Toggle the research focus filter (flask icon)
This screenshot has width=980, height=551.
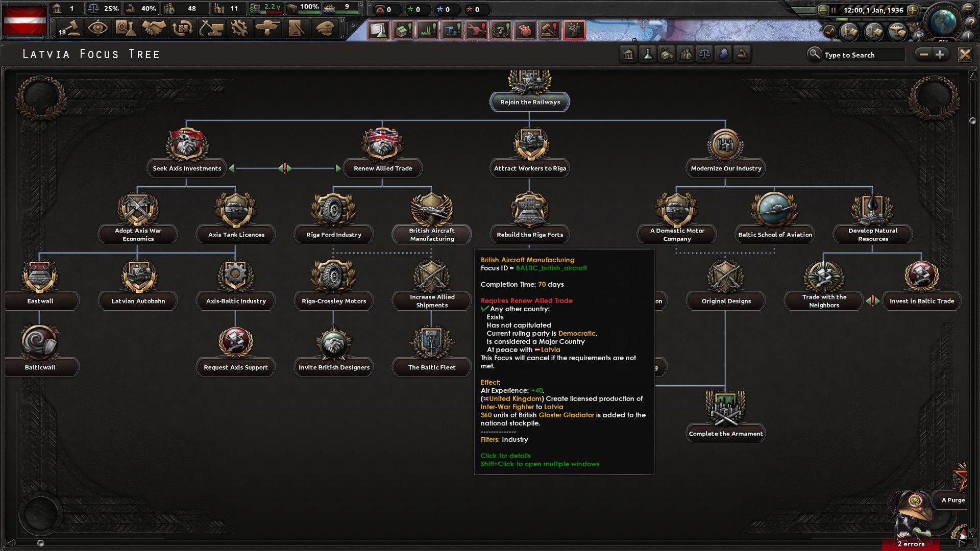coord(648,54)
